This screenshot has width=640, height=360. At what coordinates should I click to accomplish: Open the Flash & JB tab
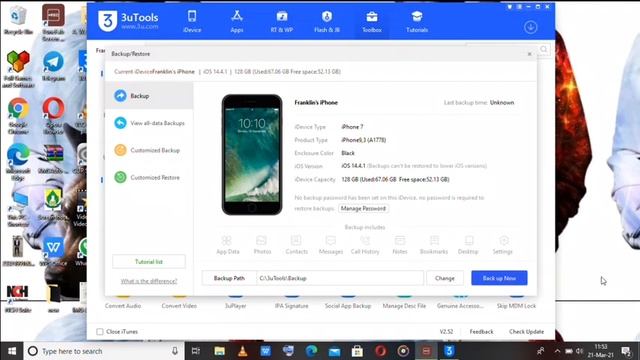[327, 21]
